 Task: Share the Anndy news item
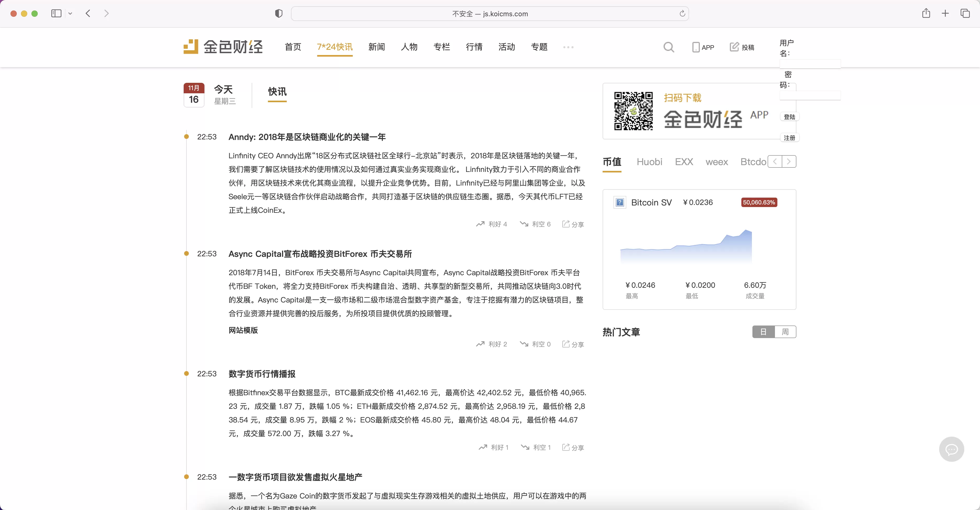tap(573, 224)
